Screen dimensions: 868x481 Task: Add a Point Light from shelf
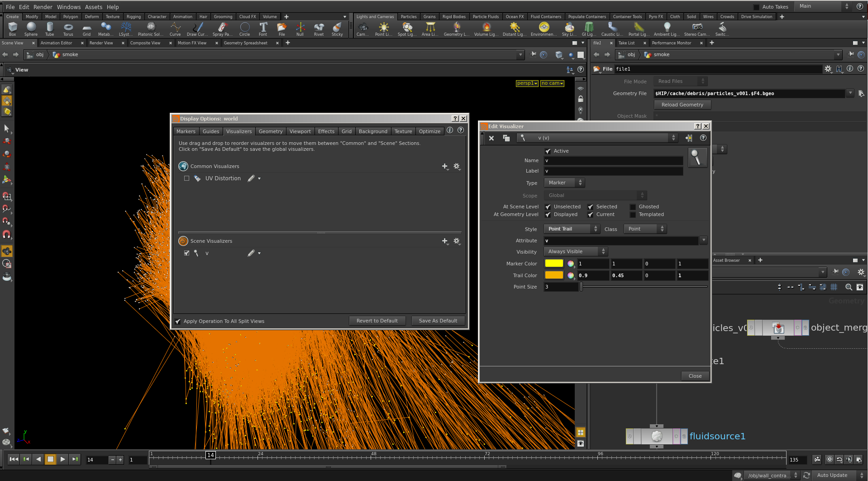384,29
